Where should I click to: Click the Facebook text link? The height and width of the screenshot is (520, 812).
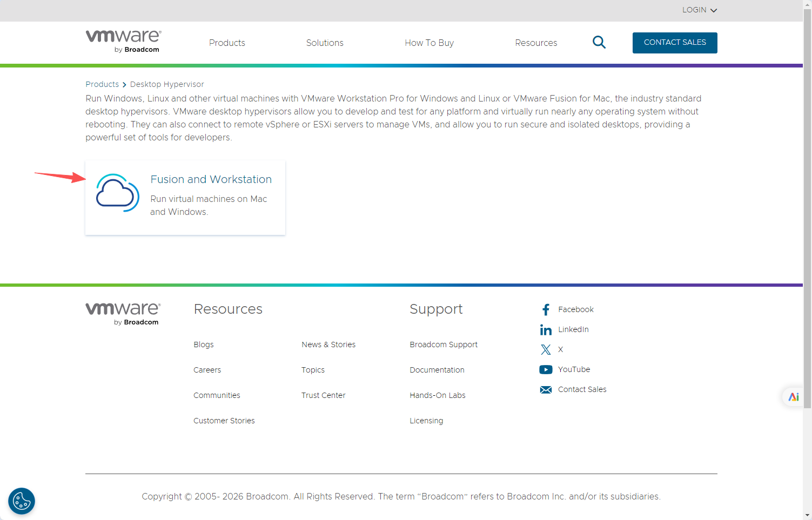click(576, 309)
